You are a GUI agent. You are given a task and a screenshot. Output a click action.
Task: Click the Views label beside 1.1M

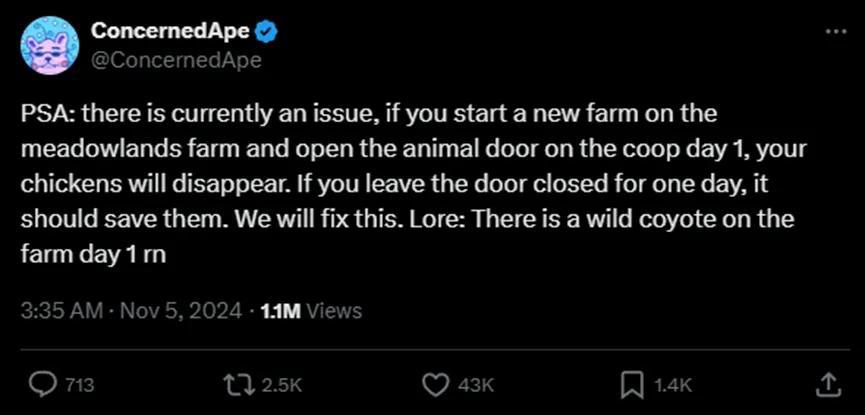click(334, 311)
